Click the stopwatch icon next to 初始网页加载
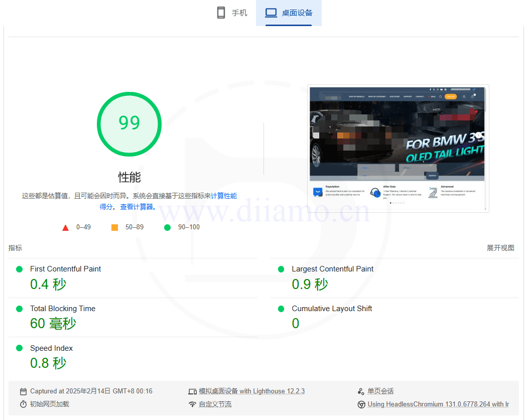 23,404
